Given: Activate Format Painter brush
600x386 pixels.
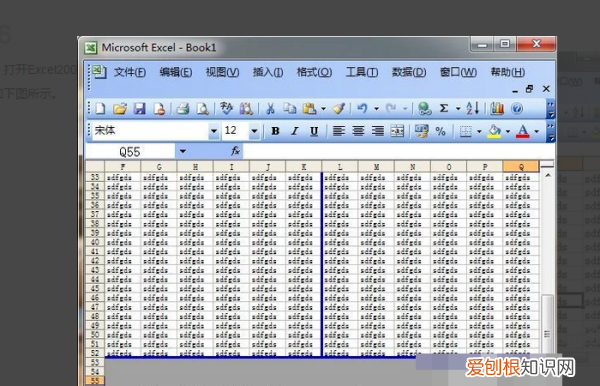Looking at the screenshot, I should 339,109.
